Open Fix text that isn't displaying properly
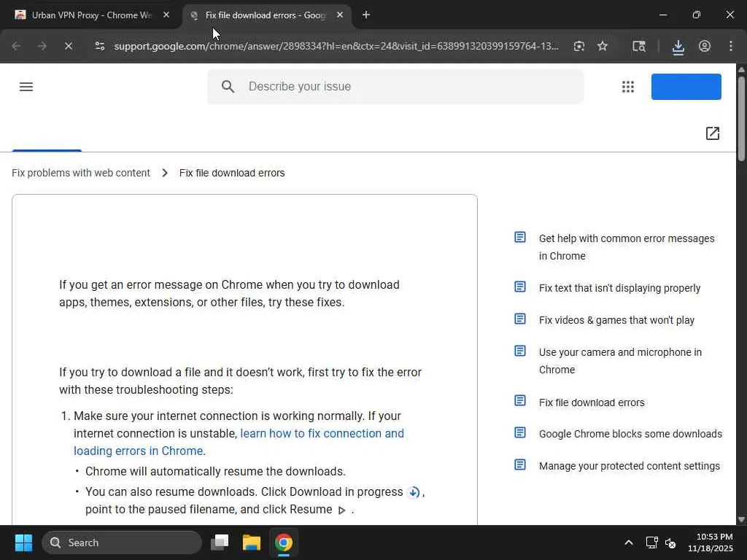The width and height of the screenshot is (747, 560). (619, 288)
